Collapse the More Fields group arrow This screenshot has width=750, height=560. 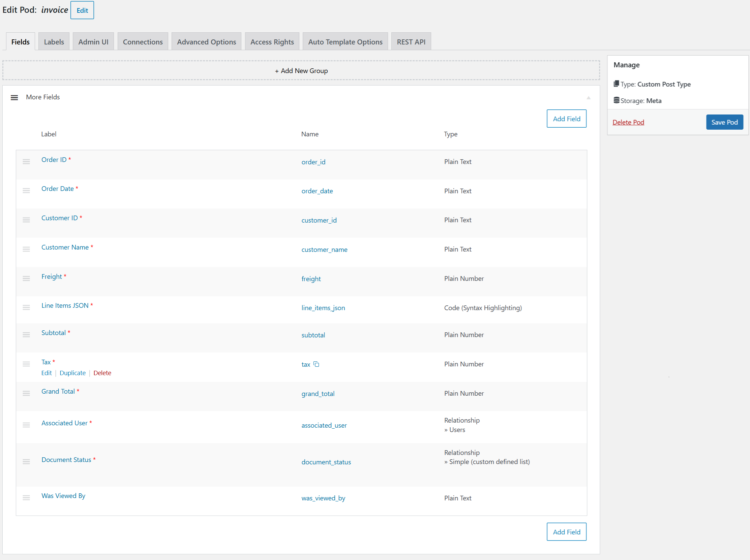pos(588,98)
